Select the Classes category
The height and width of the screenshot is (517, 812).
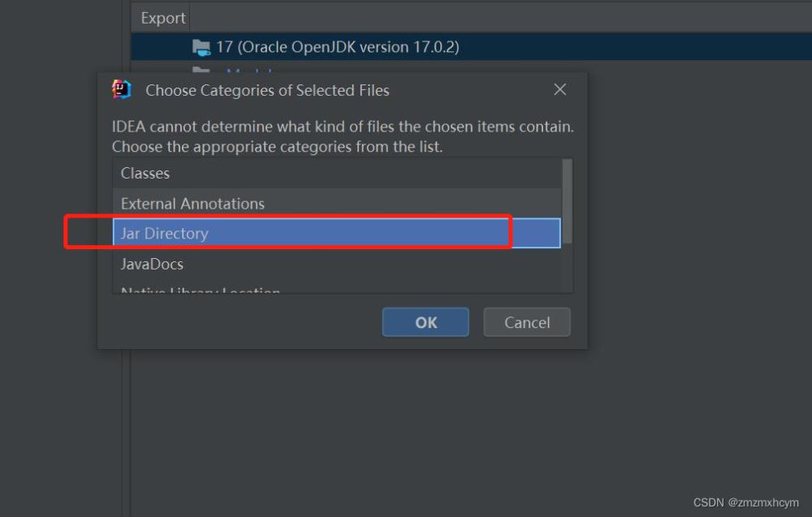(145, 173)
